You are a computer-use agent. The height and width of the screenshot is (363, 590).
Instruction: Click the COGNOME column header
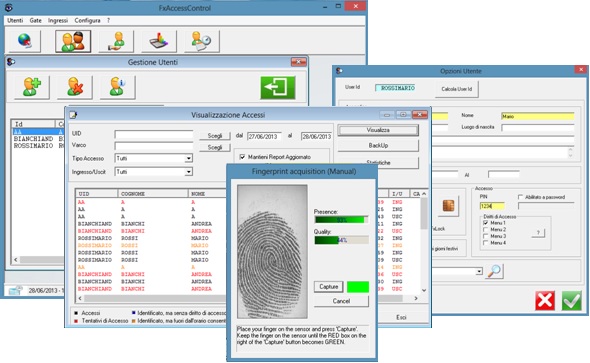click(153, 194)
